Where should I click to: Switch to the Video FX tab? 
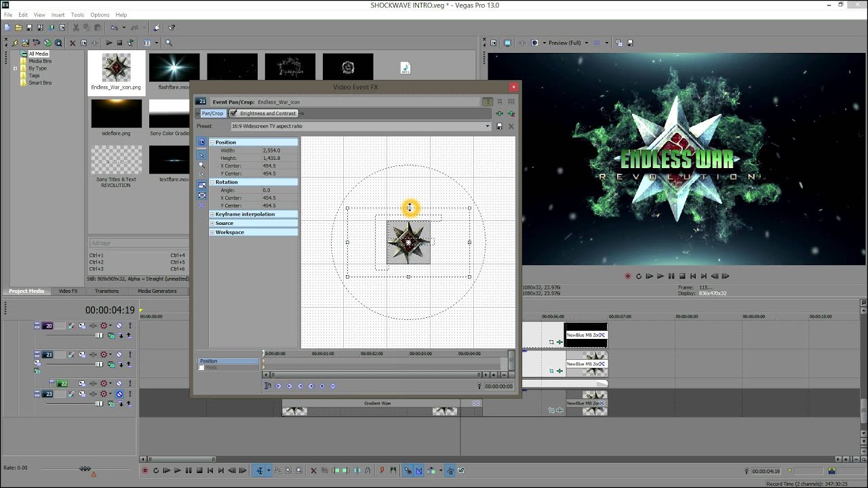[x=68, y=291]
